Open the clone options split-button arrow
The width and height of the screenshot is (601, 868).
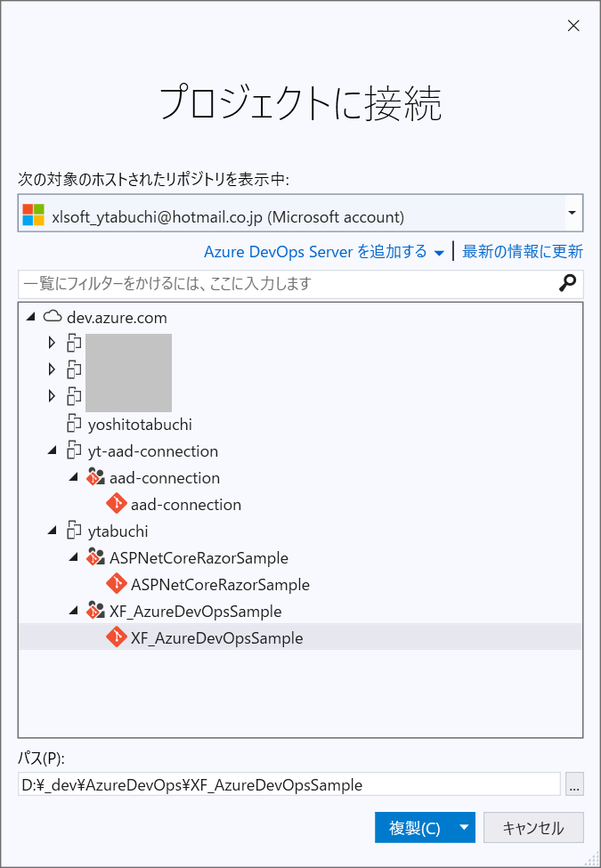pos(465,826)
